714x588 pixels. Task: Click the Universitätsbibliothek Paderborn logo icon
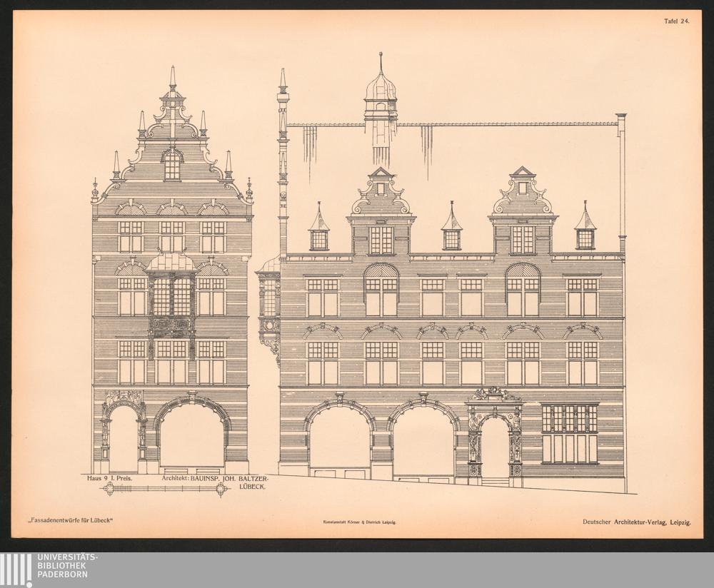click(x=16, y=569)
